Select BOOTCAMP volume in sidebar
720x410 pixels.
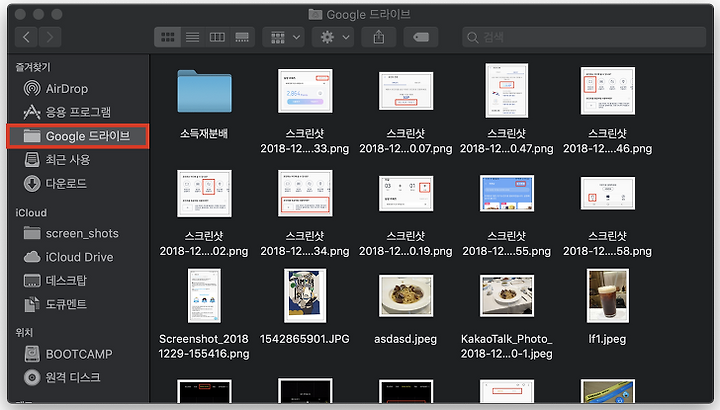point(77,354)
